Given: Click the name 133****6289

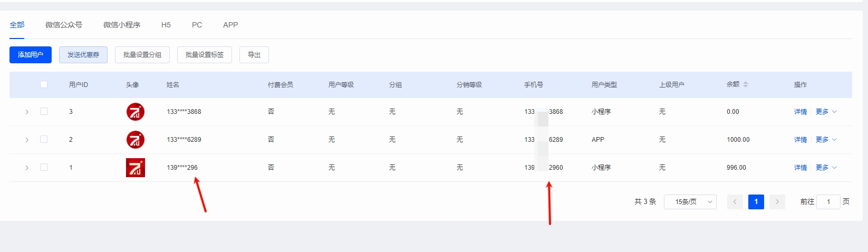Looking at the screenshot, I should click(184, 140).
